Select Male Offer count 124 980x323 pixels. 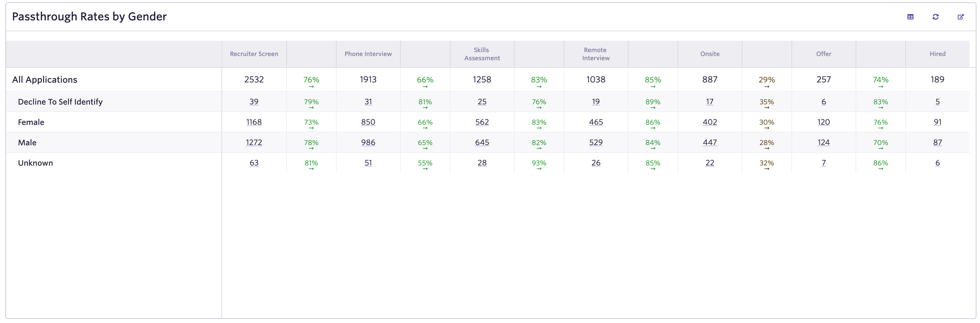tap(823, 142)
